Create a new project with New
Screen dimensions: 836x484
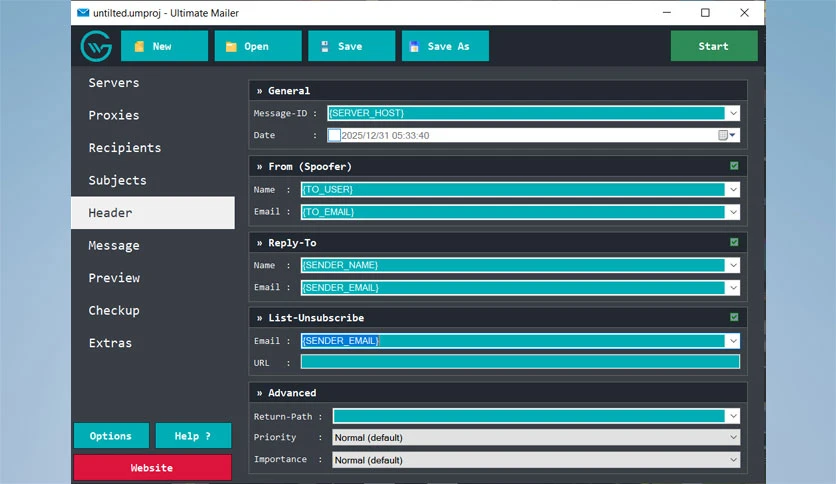pos(164,46)
